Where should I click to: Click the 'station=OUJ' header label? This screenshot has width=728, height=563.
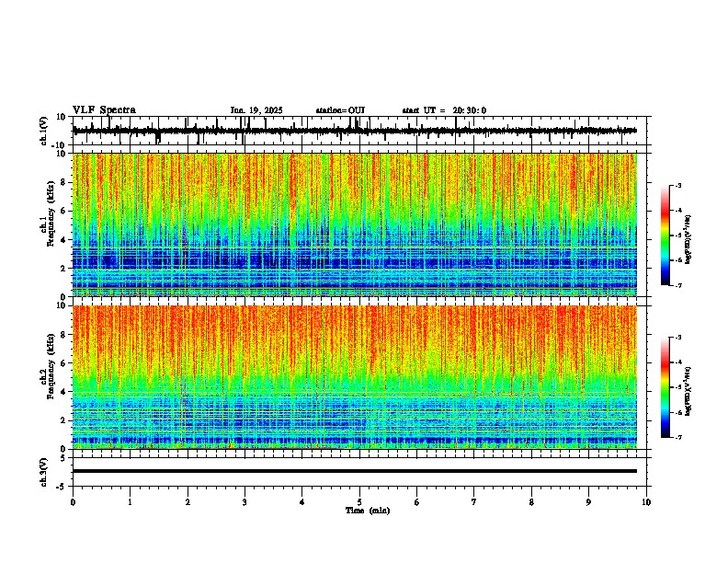click(x=340, y=110)
